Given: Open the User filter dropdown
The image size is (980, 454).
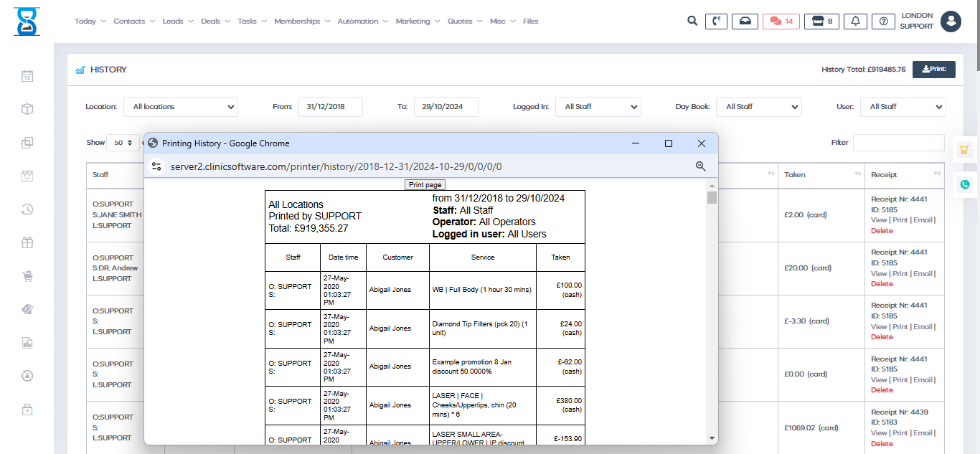Looking at the screenshot, I should click(903, 107).
